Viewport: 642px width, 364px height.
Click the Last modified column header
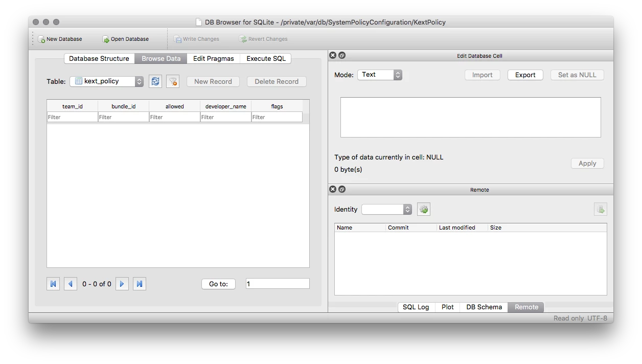click(x=463, y=227)
